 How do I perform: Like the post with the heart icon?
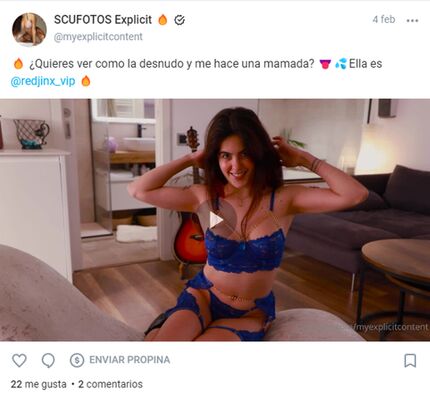pos(19,360)
